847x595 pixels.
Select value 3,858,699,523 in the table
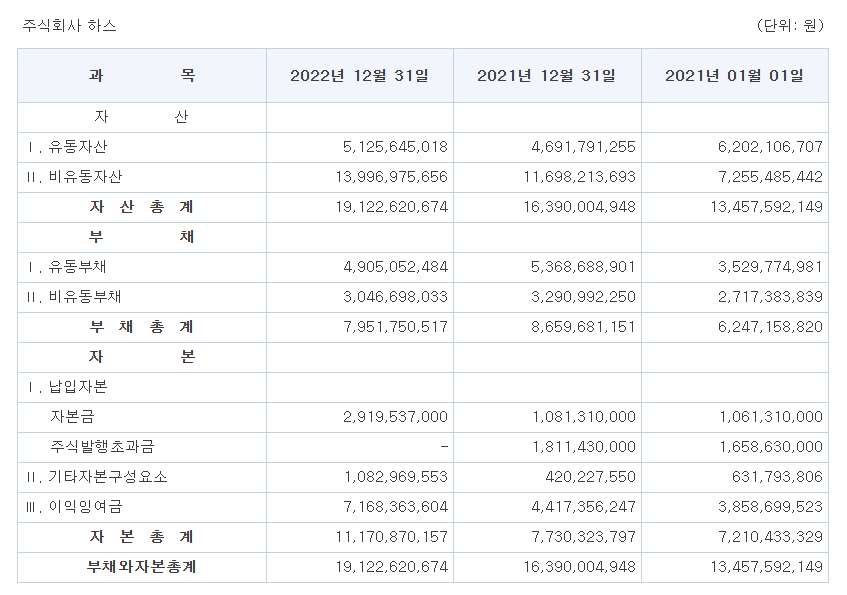tap(770, 507)
